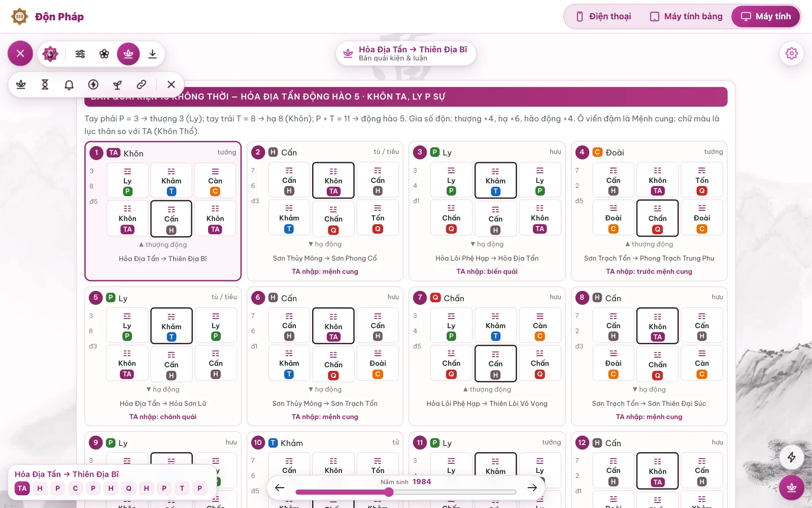This screenshot has width=812, height=508.
Task: Select card 10 Khảm header
Action: 325,442
